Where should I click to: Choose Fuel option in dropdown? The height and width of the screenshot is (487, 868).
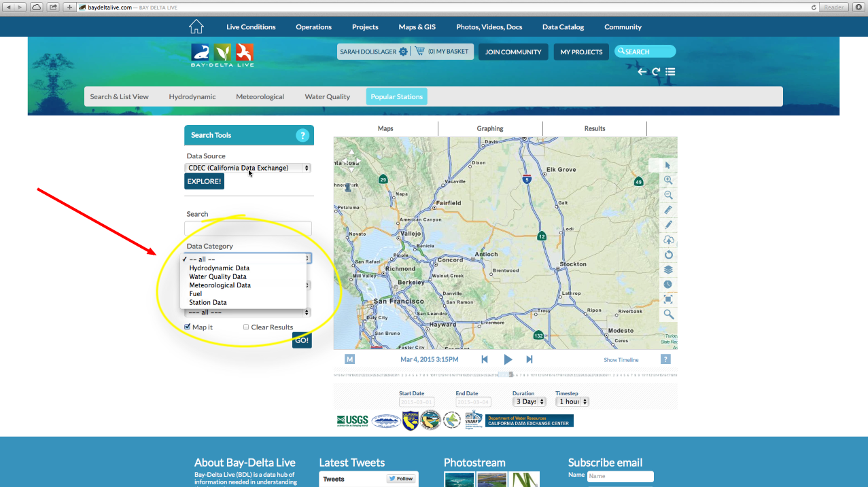pos(243,294)
